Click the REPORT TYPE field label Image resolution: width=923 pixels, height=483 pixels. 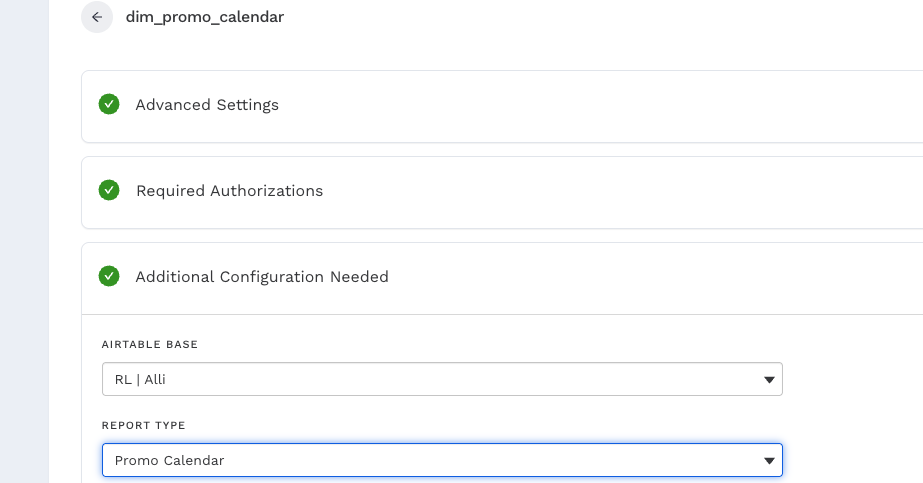[x=144, y=425]
